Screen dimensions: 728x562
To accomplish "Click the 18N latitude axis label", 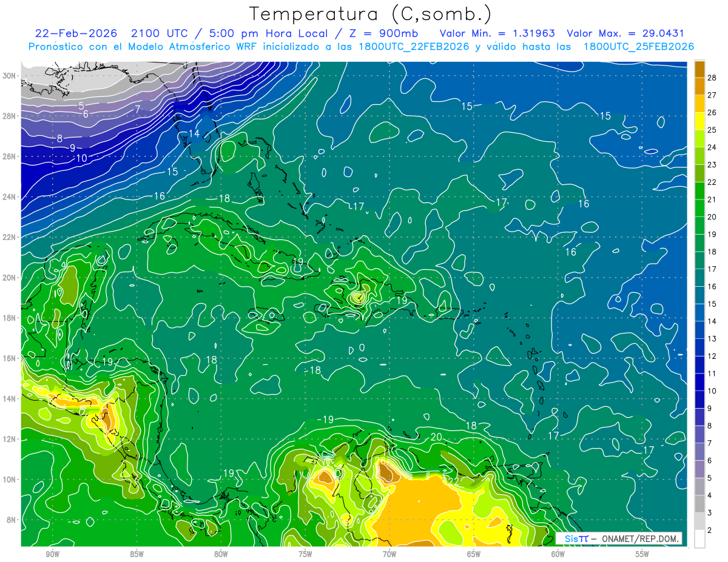I will [10, 318].
